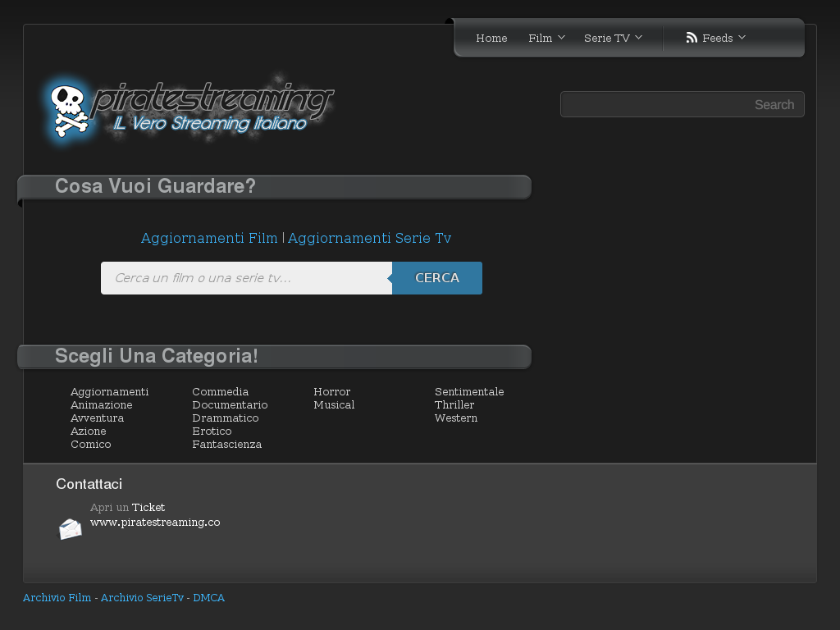Open Archivio Film at the page bottom

[x=57, y=597]
